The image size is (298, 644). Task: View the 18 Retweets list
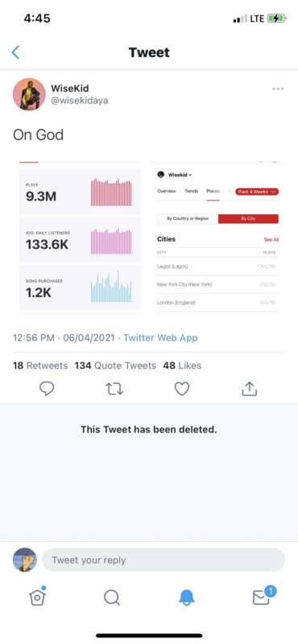(x=40, y=365)
